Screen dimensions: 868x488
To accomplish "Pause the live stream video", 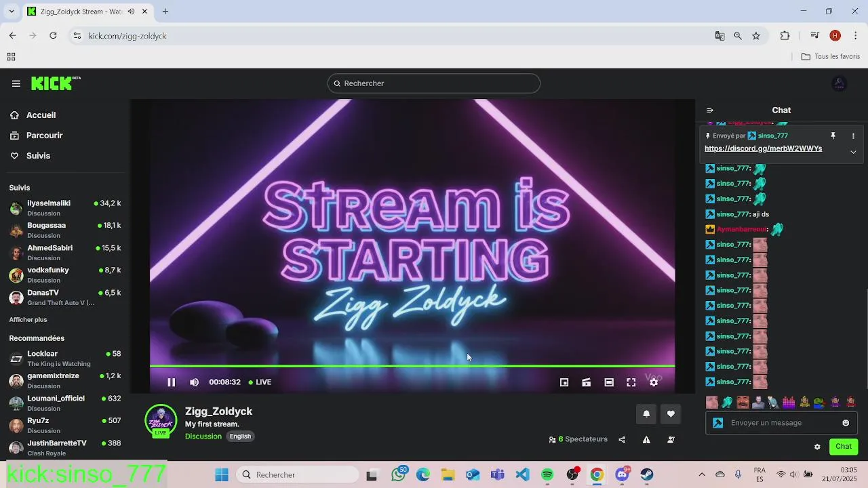I will 172,382.
